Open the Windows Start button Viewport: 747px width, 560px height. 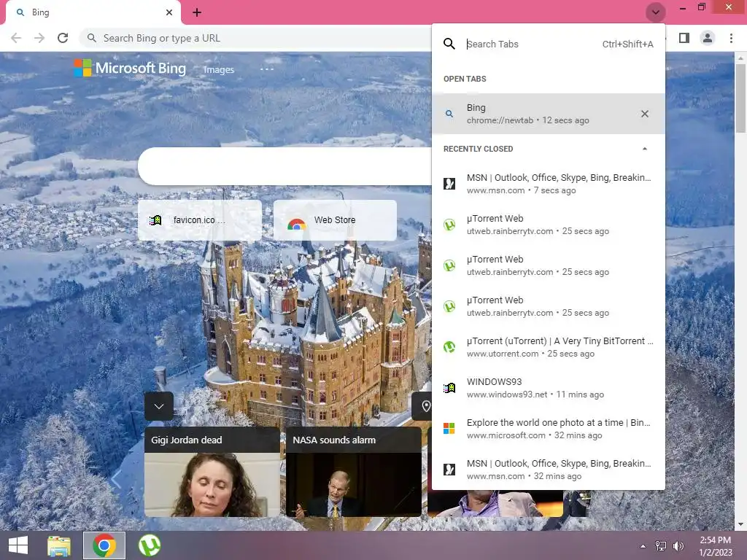pos(18,545)
